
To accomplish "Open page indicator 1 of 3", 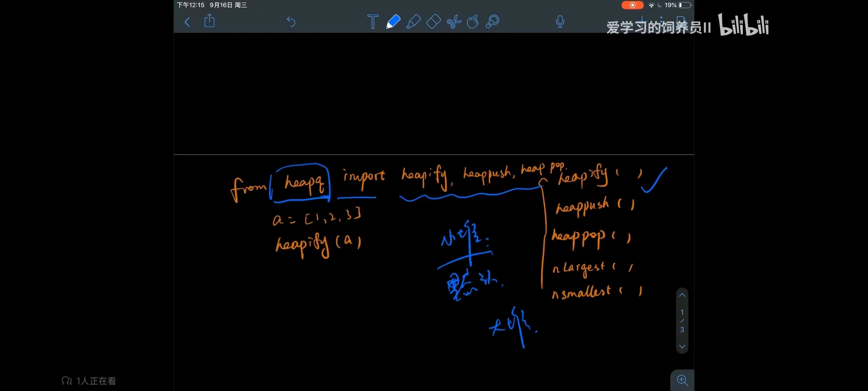I will [682, 321].
